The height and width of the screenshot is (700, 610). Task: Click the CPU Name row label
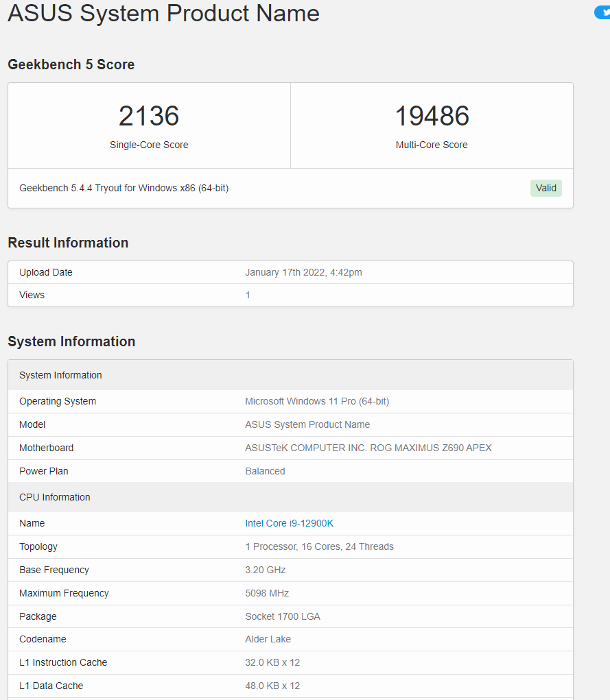click(x=32, y=523)
